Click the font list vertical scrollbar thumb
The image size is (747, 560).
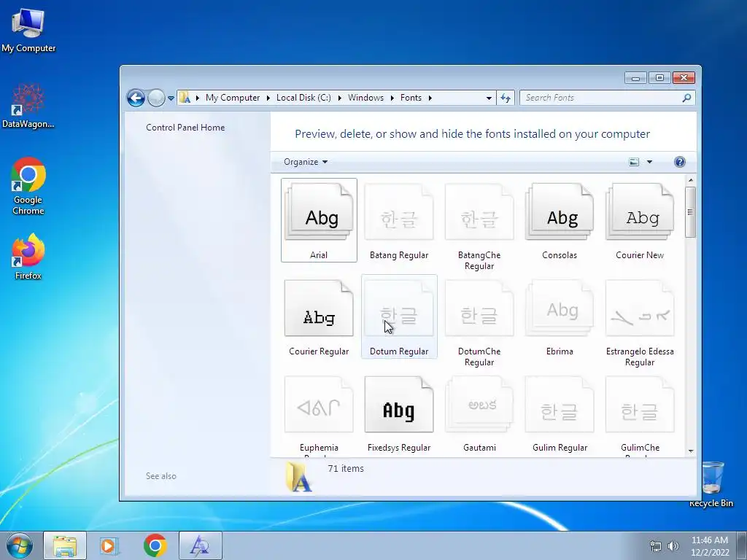[x=690, y=212]
